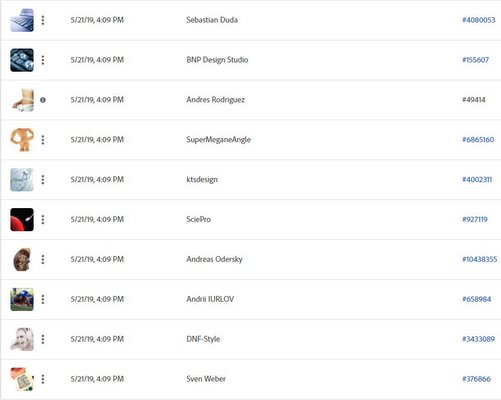Open the three-dot menu for BNP Design Studio

point(43,60)
